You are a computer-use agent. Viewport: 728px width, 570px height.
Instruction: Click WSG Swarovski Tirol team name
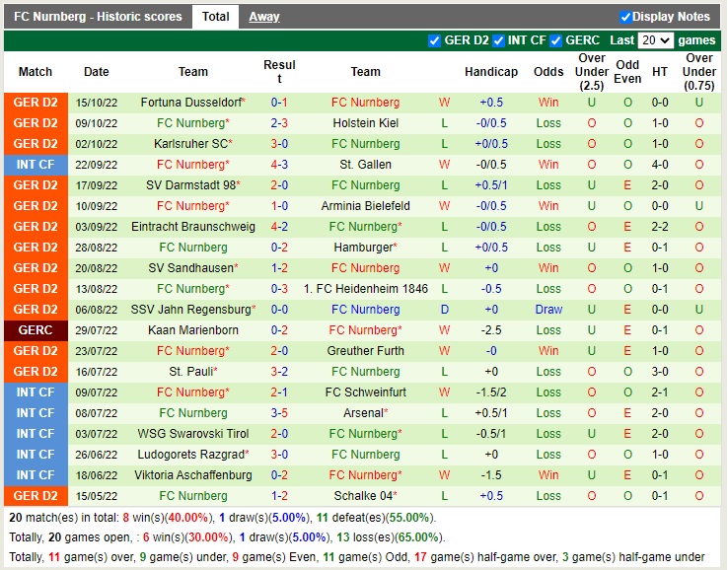click(193, 434)
